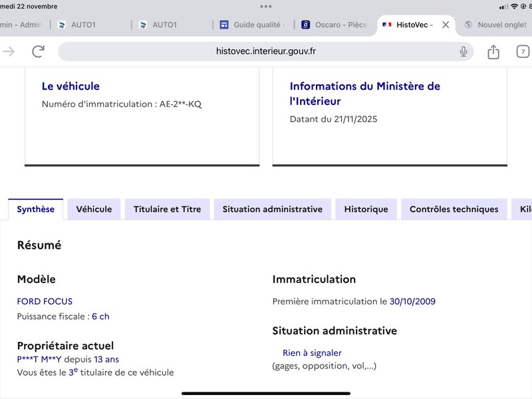
Task: Click the Modèle heading
Action: [37, 279]
